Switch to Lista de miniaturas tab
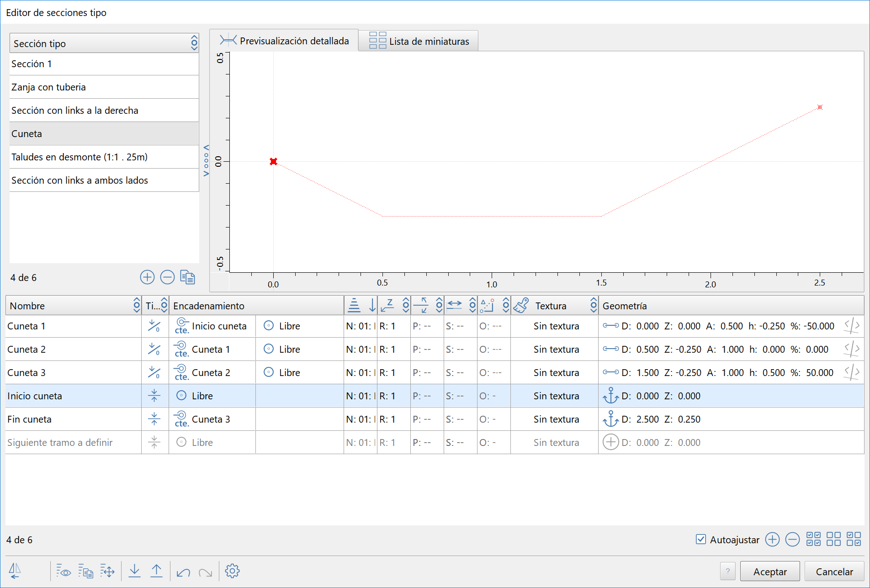Screen dimensions: 870x588 [x=419, y=41]
